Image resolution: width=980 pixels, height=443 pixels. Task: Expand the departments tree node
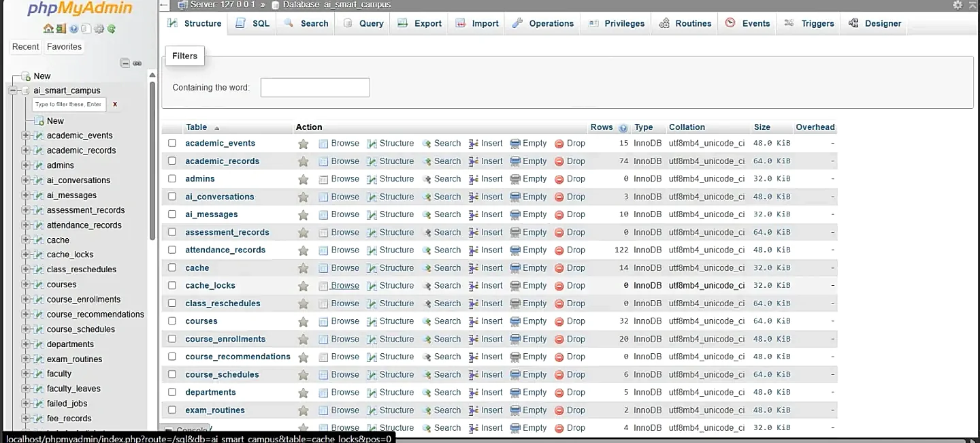click(26, 344)
